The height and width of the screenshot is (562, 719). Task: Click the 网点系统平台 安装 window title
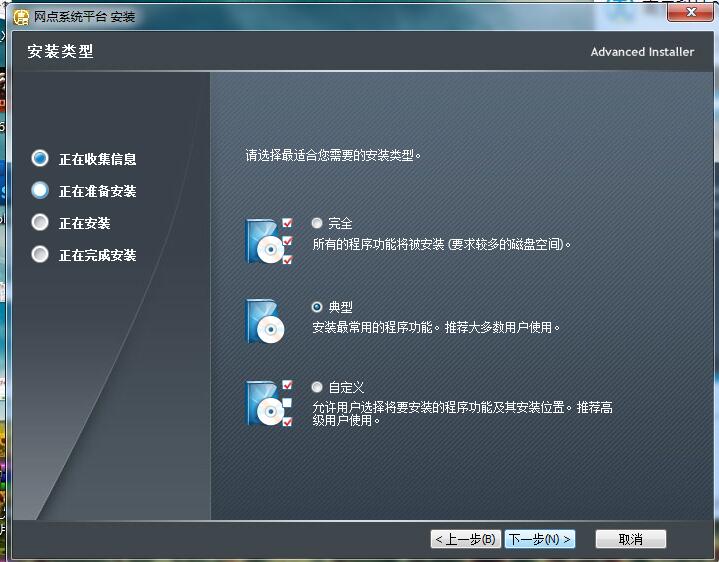point(84,17)
